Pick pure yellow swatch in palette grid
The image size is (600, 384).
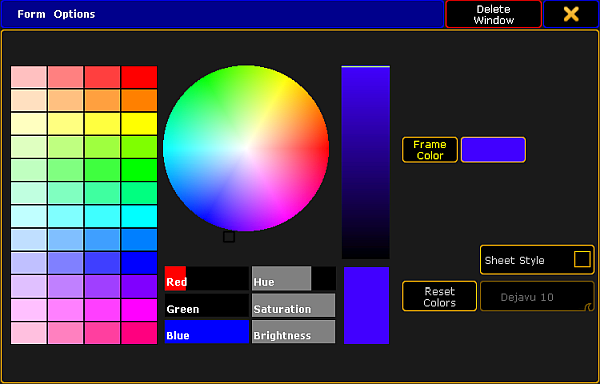pyautogui.click(x=139, y=124)
